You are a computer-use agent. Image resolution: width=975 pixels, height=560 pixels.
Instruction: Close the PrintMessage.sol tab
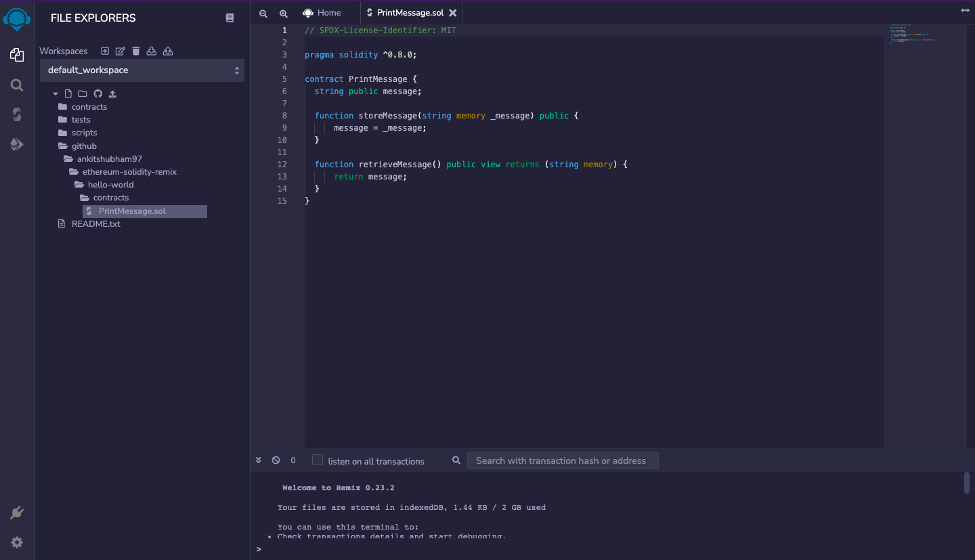coord(453,13)
